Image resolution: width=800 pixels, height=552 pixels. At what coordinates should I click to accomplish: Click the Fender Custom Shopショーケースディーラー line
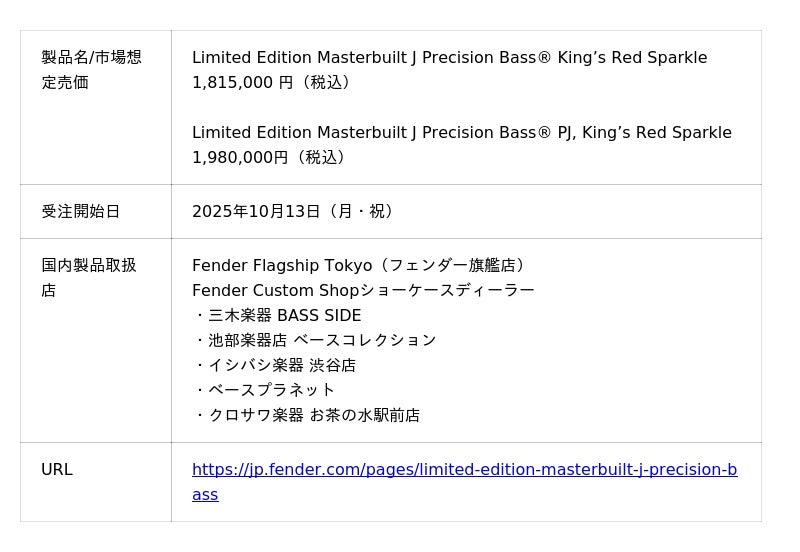point(363,291)
